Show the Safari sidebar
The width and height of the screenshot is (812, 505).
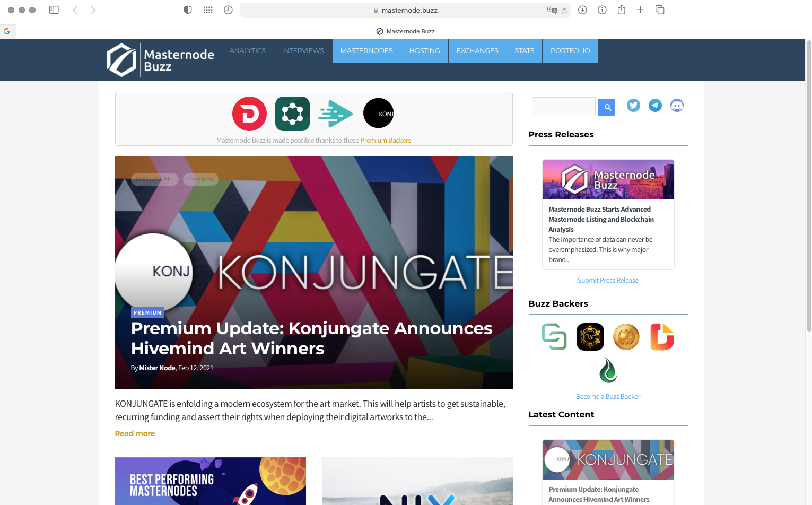[54, 10]
